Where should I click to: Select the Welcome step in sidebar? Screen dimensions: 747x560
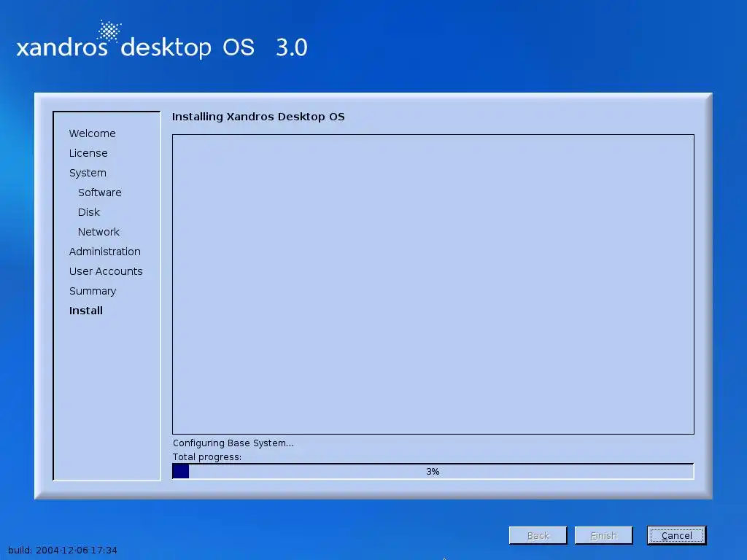93,133
